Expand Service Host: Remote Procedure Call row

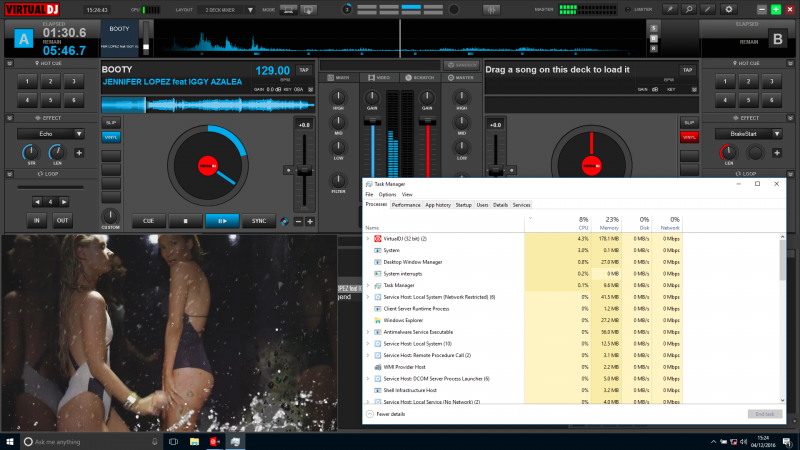(368, 355)
